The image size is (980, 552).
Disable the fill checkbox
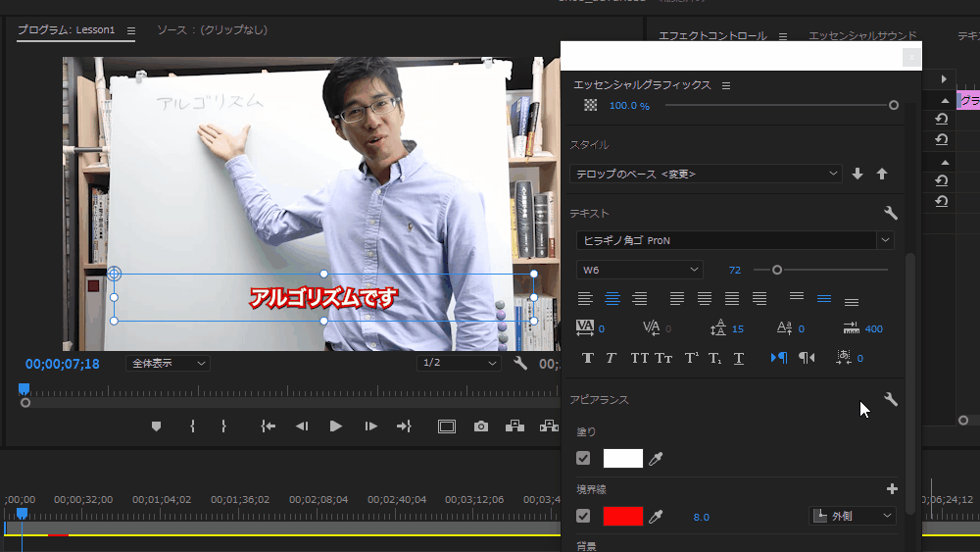583,458
